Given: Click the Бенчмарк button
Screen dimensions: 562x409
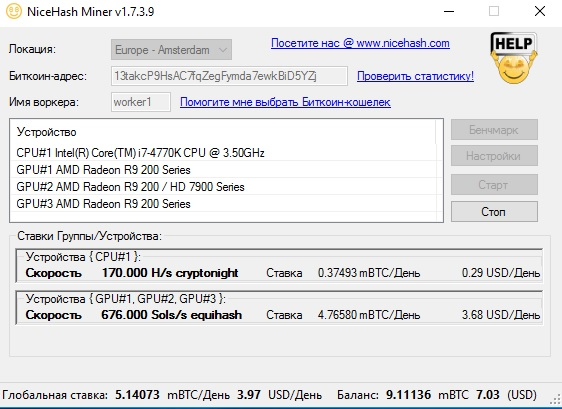Looking at the screenshot, I should (494, 129).
